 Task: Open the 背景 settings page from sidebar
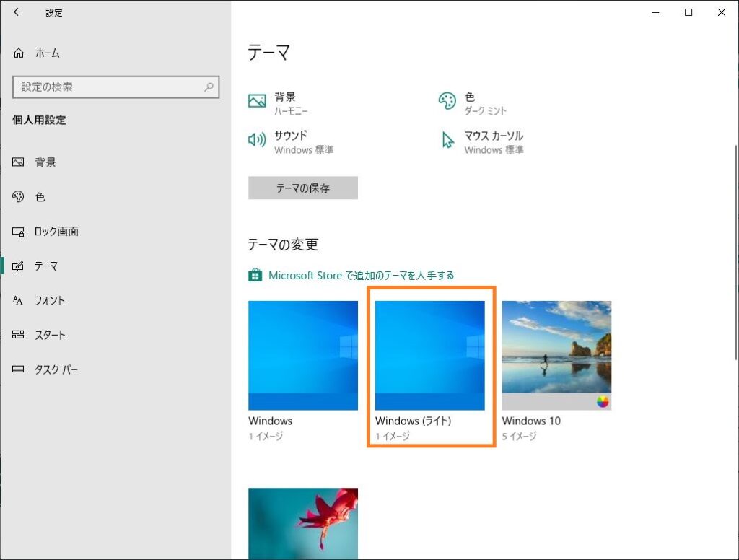coord(115,162)
